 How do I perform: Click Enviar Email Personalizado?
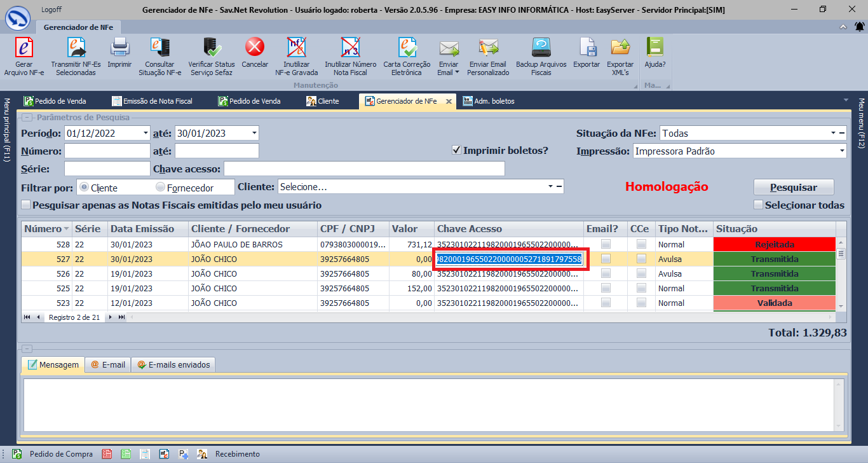point(488,57)
